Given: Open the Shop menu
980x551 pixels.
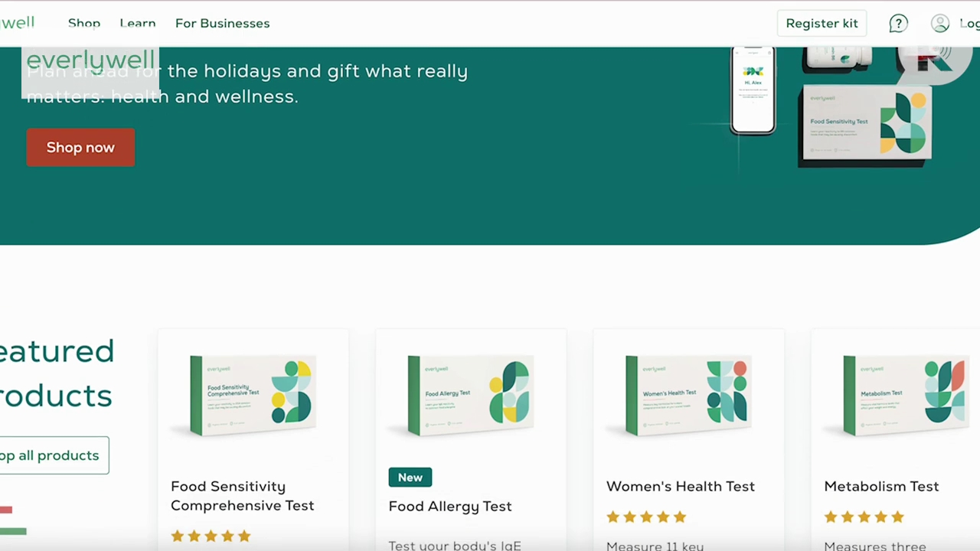Looking at the screenshot, I should click(84, 24).
